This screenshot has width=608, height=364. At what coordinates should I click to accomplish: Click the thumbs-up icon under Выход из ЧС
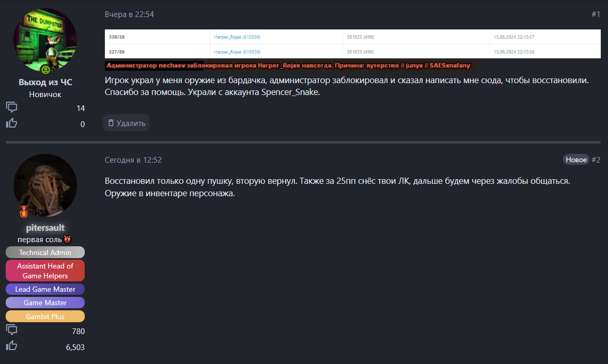(x=11, y=123)
